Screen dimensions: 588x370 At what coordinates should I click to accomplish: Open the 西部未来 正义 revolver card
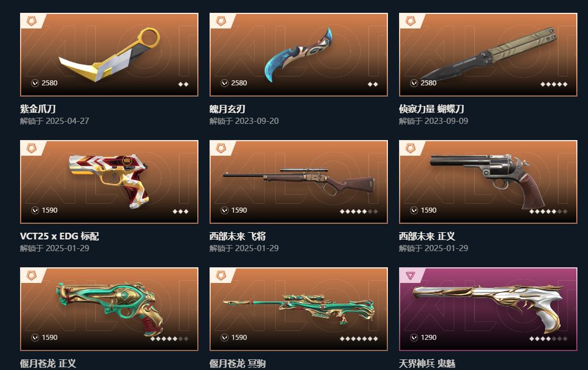pos(488,182)
